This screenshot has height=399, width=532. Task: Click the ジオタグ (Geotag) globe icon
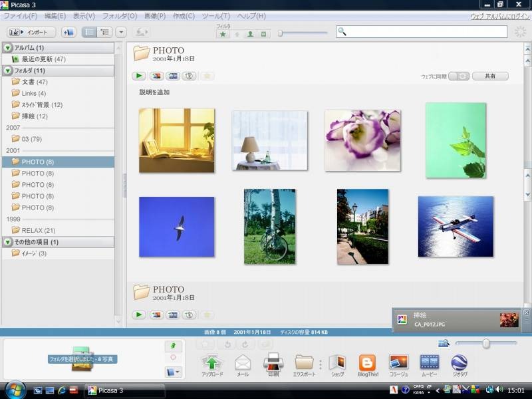pyautogui.click(x=459, y=362)
